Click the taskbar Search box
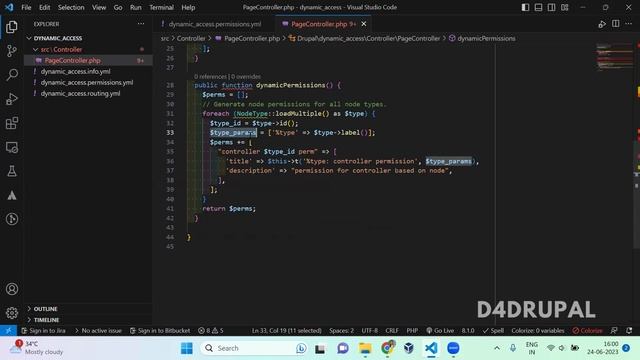Viewport: 640px width, 360px height. tap(254, 348)
